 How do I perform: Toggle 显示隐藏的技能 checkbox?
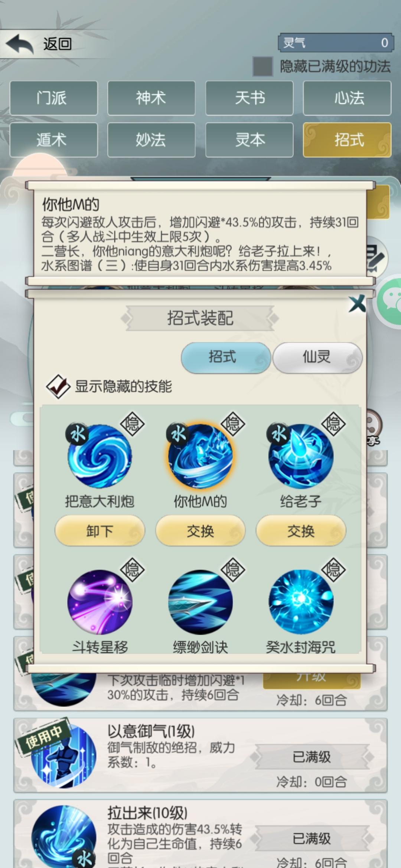pyautogui.click(x=58, y=387)
